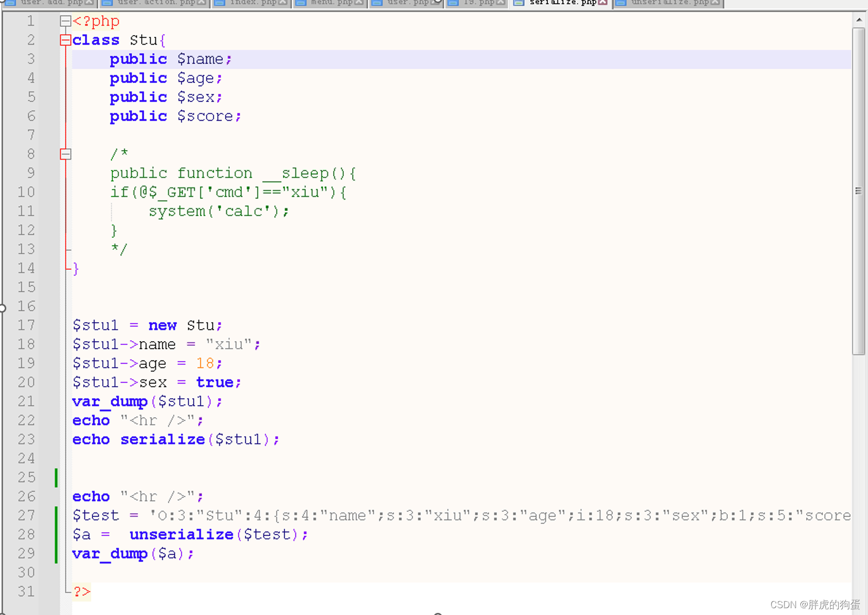Click '$stu1 = new Stu;' line

[x=147, y=325]
